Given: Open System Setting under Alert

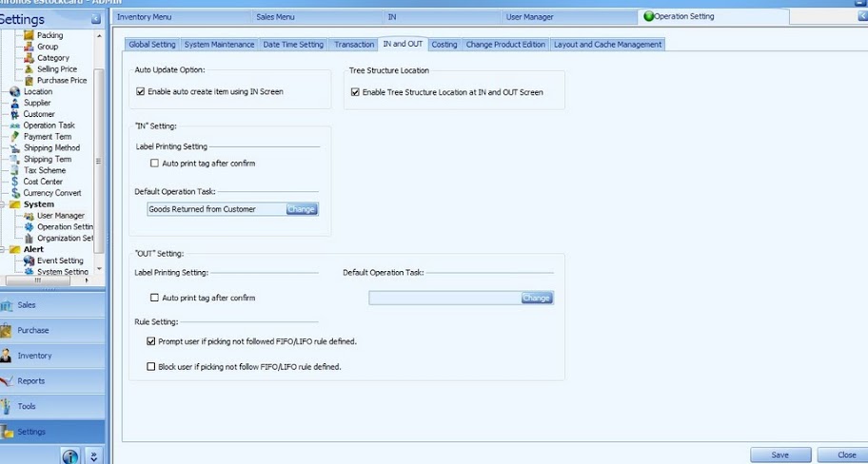Looking at the screenshot, I should [x=63, y=272].
